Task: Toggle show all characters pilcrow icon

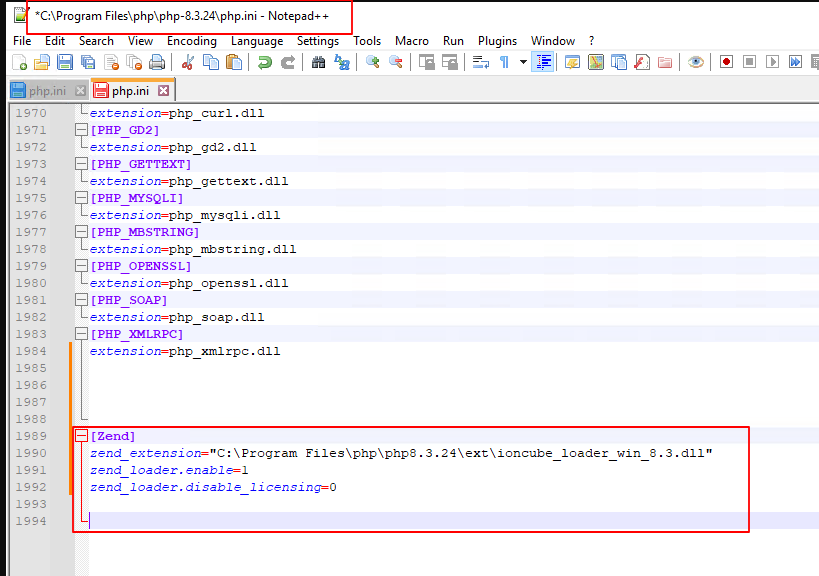Action: (x=505, y=62)
